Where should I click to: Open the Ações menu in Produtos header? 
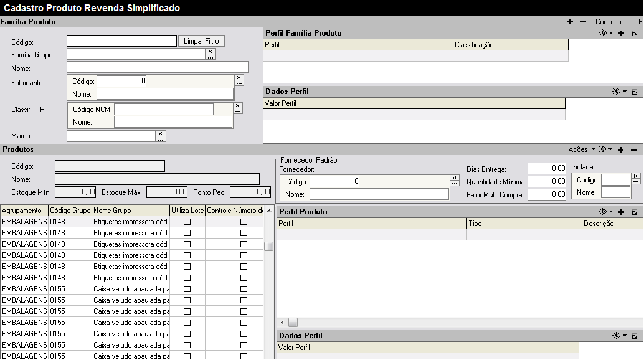(x=582, y=149)
